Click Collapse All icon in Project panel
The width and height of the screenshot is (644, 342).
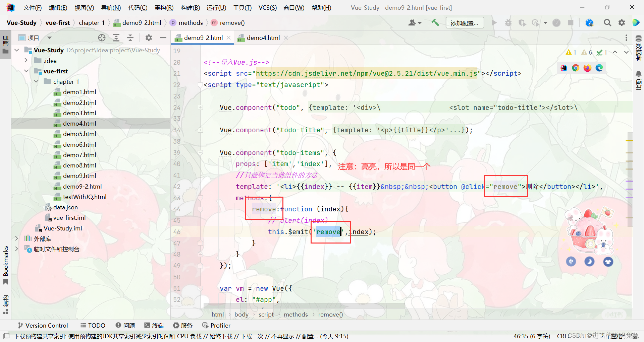point(130,38)
